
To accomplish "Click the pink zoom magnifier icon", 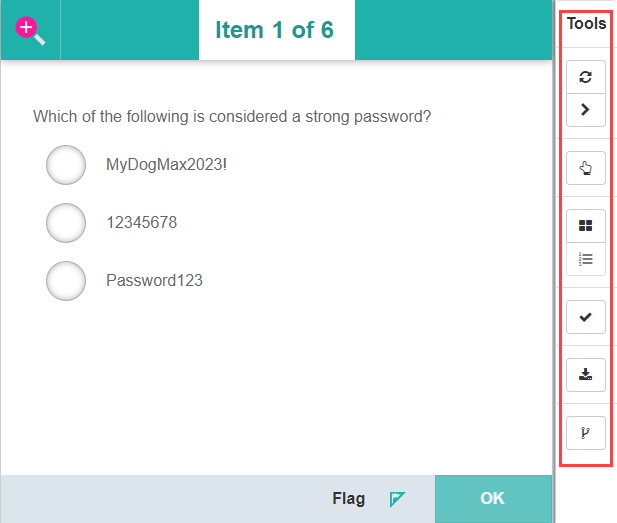I will coord(30,31).
